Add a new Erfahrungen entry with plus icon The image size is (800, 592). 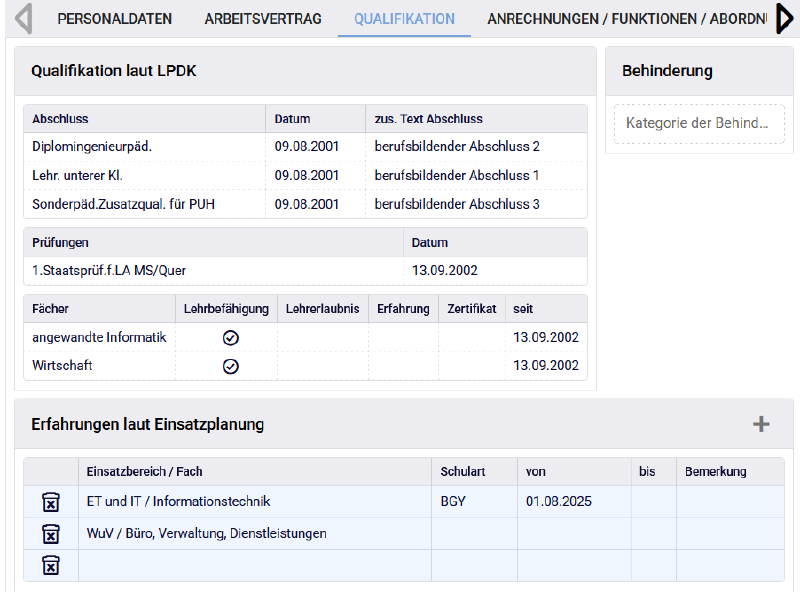[761, 424]
